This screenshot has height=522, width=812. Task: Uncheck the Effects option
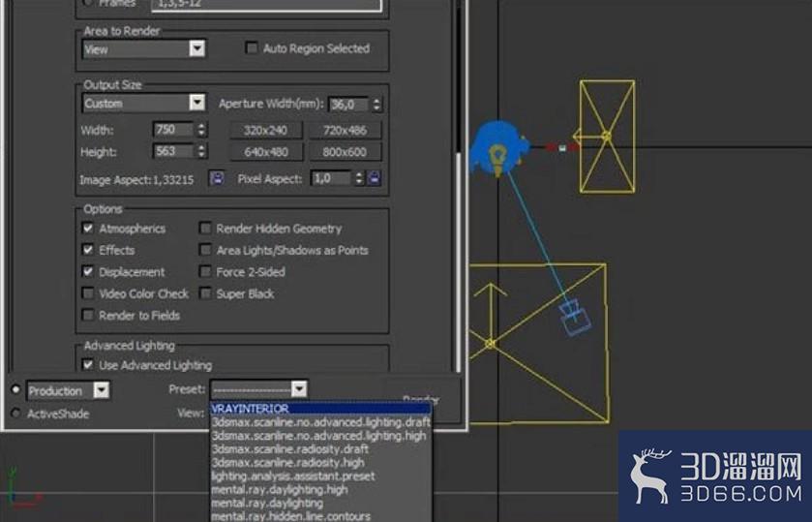coord(88,250)
